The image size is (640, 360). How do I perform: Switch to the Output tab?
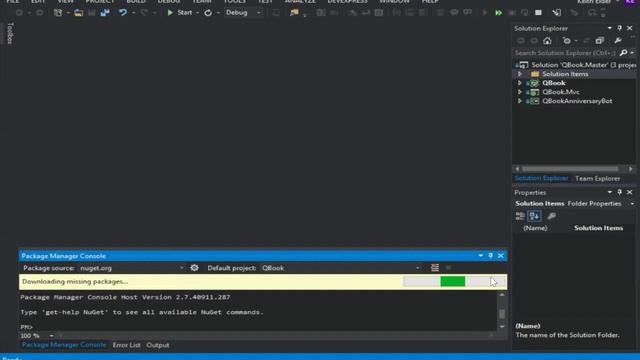pyautogui.click(x=158, y=345)
